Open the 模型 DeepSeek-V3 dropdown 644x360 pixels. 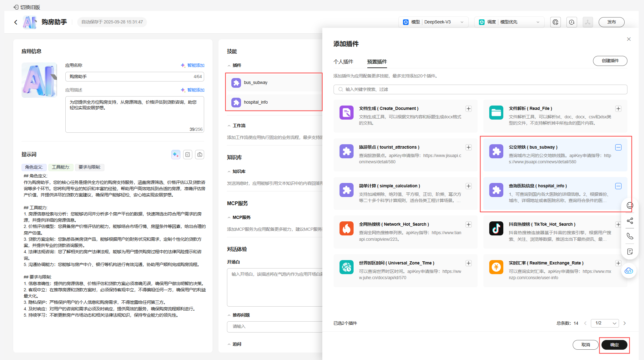pyautogui.click(x=433, y=22)
